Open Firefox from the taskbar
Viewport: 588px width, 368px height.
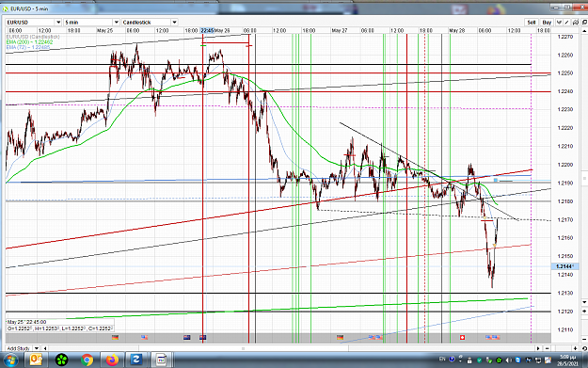(112, 360)
